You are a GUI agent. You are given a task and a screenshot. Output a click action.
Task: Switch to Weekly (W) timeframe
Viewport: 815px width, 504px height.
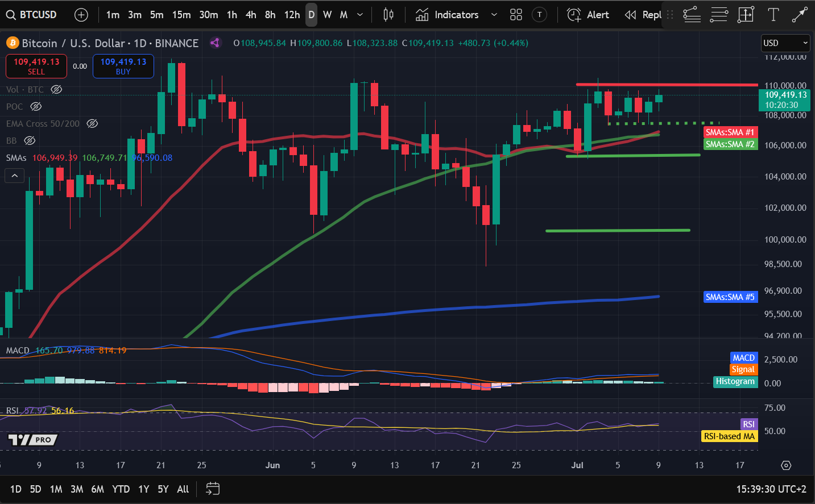point(328,15)
